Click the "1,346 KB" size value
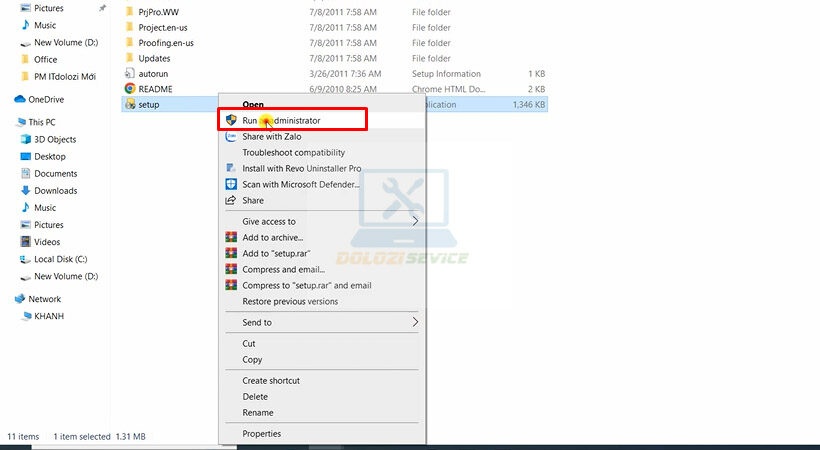820x450 pixels. [529, 104]
